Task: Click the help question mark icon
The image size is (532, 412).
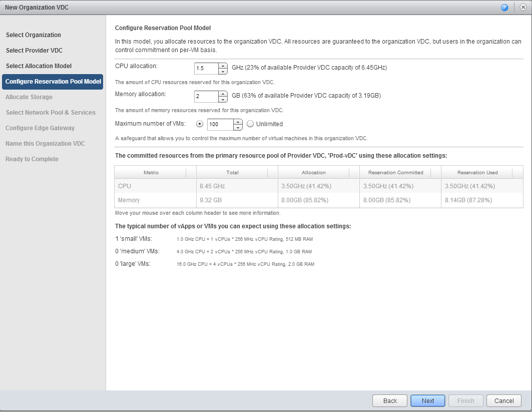Action: 504,8
